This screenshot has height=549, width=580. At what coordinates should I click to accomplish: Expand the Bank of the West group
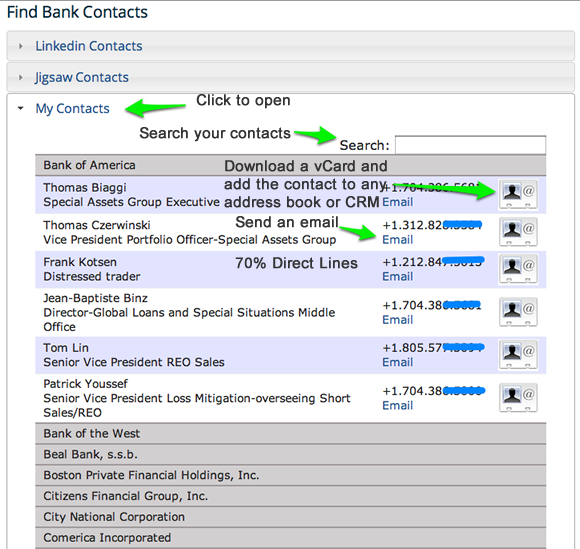point(290,433)
